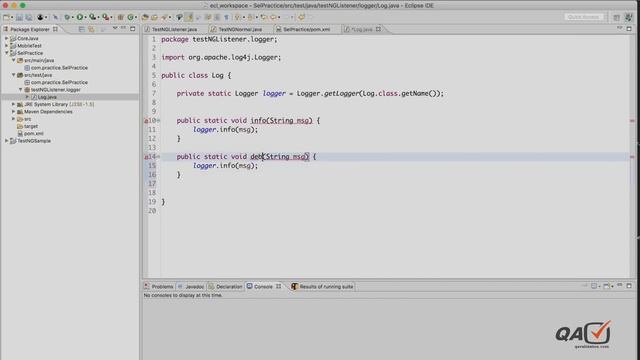Expand the CoreJava project
The height and width of the screenshot is (360, 640).
(x=7, y=38)
